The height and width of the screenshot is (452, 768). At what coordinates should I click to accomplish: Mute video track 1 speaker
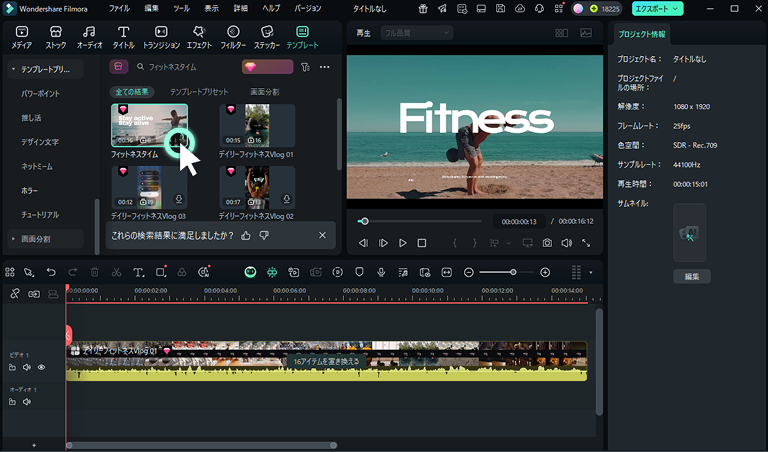27,367
